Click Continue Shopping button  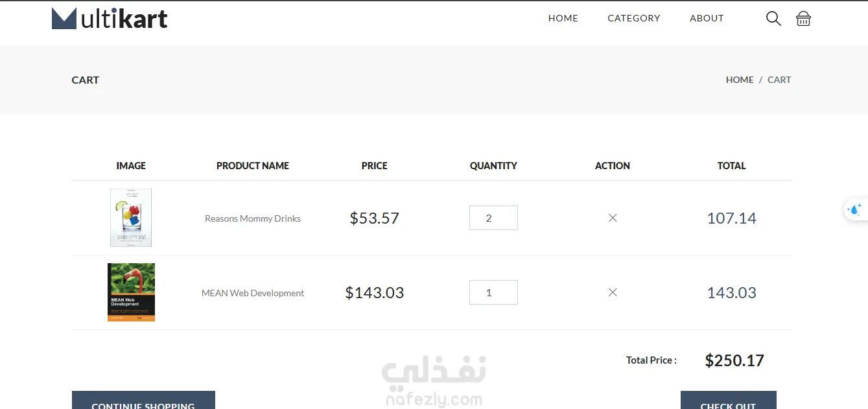(x=143, y=400)
